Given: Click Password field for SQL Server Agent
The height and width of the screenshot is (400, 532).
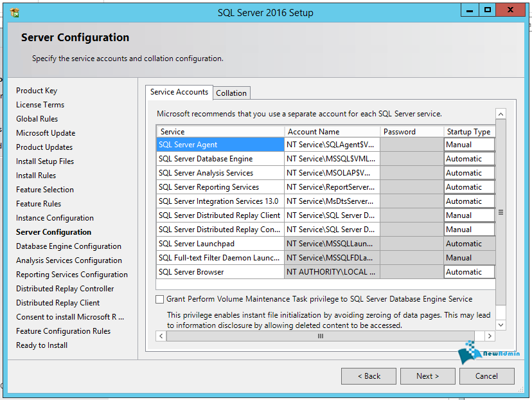Looking at the screenshot, I should [x=412, y=145].
